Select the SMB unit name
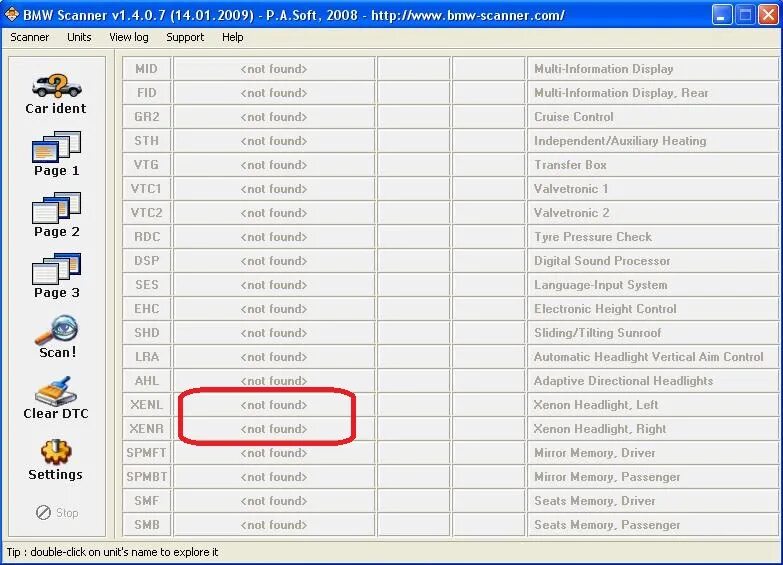 coord(146,524)
